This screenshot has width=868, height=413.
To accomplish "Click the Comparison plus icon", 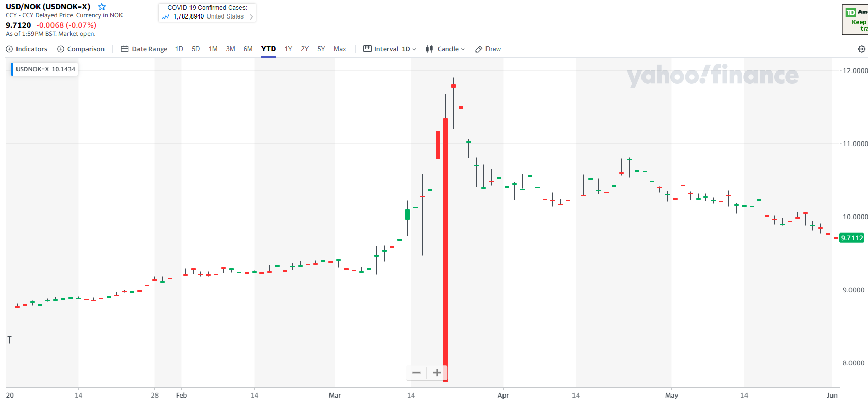I will [x=61, y=49].
